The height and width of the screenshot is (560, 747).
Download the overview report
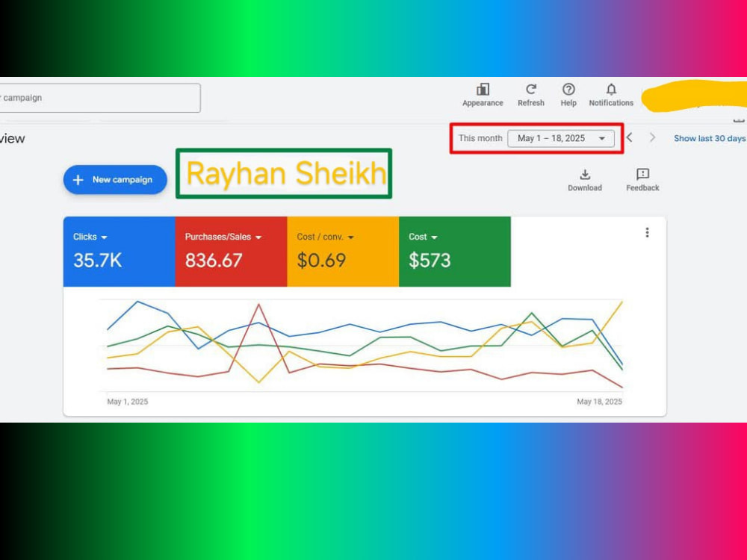point(585,179)
